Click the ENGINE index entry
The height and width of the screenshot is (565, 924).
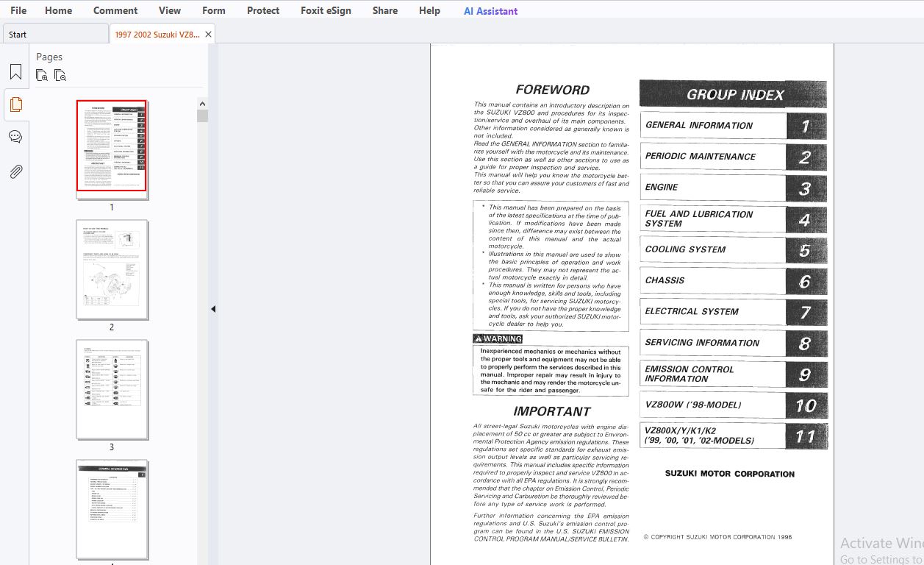click(733, 188)
